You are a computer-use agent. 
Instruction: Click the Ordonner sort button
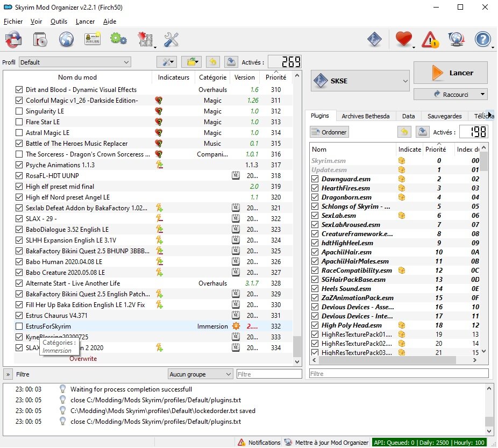[x=329, y=132]
